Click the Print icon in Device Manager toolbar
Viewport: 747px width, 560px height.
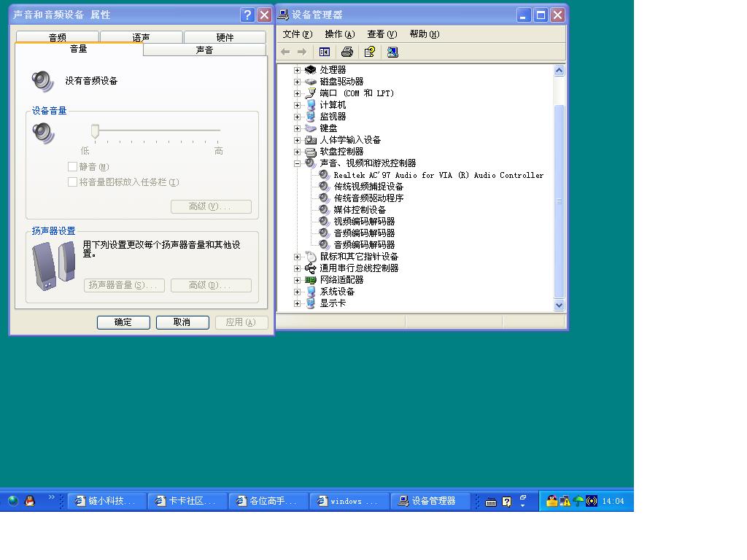[x=347, y=52]
